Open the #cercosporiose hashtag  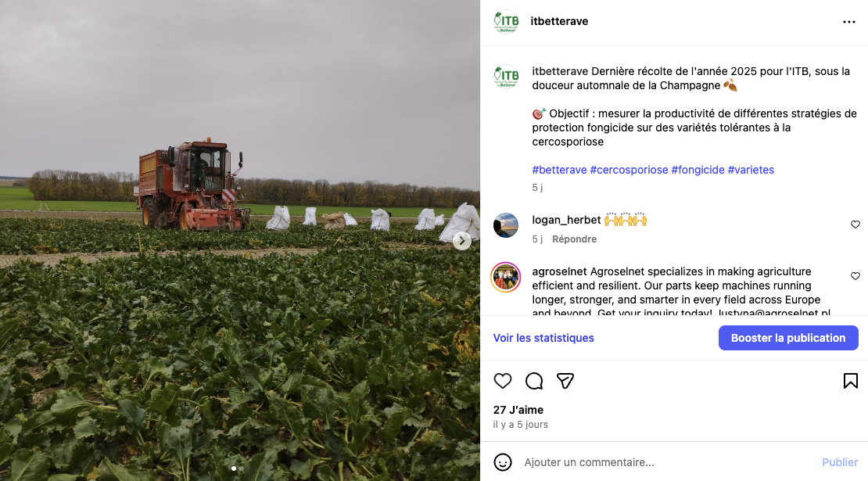point(629,170)
